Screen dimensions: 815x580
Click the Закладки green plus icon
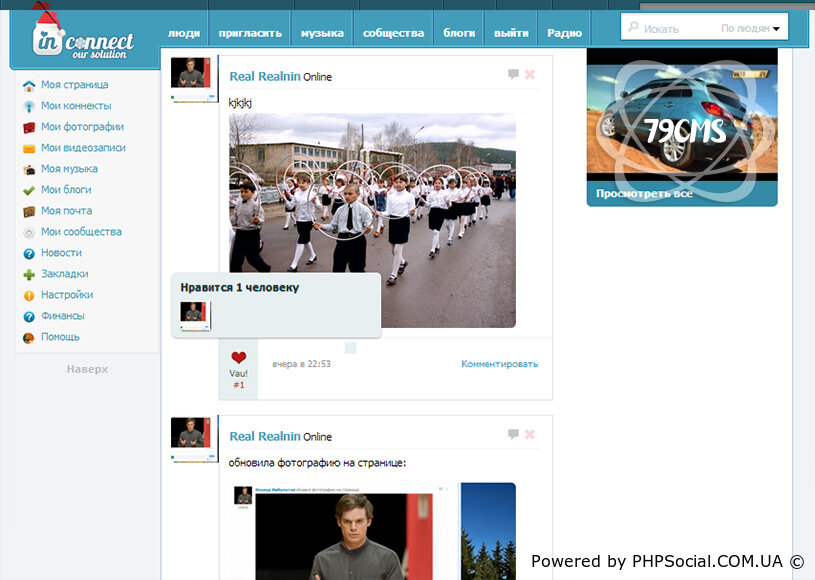[29, 274]
